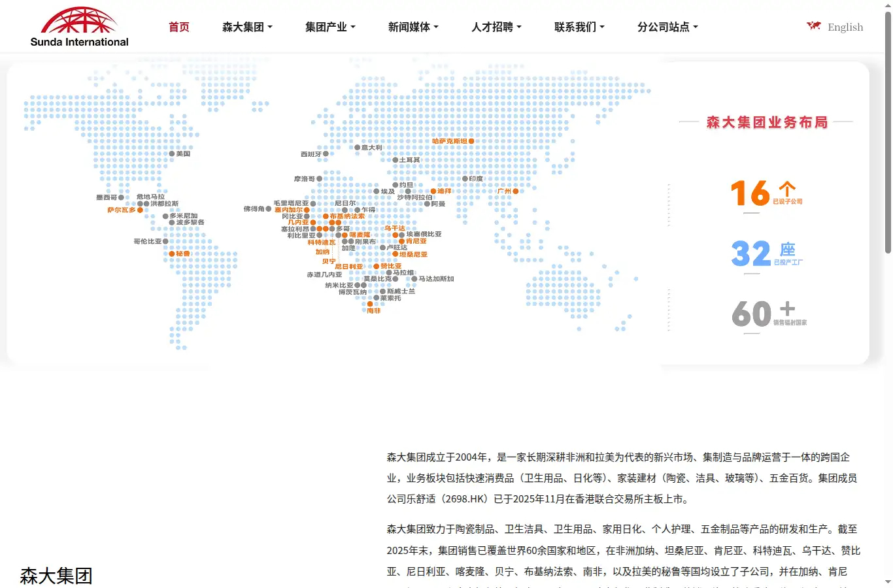The width and height of the screenshot is (893, 588).
Task: Click the 印度 map marker dot
Action: tap(465, 178)
